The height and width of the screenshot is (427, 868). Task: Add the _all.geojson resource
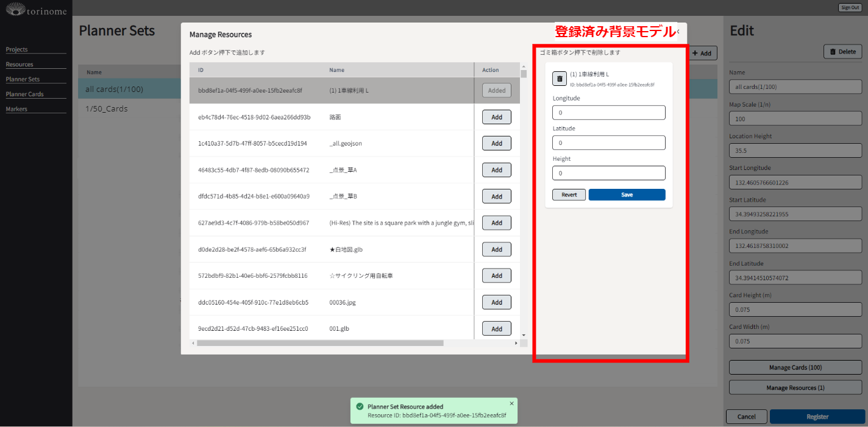496,143
